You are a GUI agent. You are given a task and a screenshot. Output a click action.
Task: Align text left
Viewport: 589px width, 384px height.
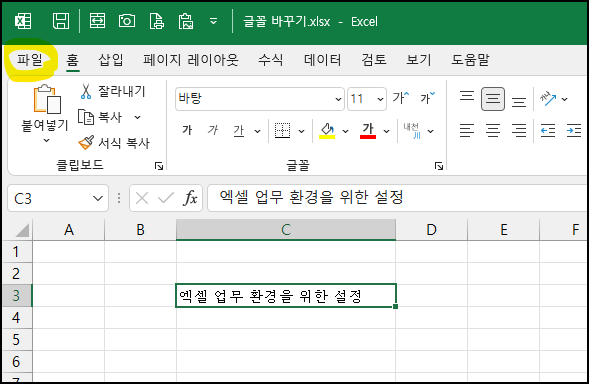pos(467,130)
